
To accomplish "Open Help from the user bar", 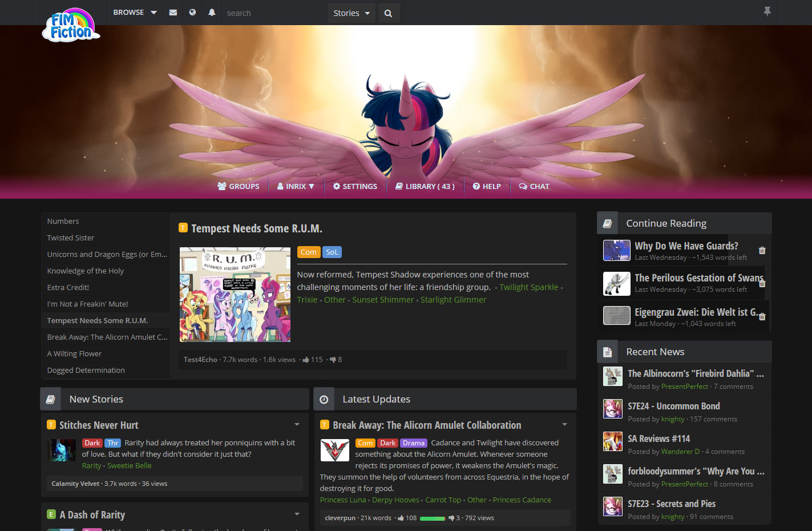I will click(487, 186).
